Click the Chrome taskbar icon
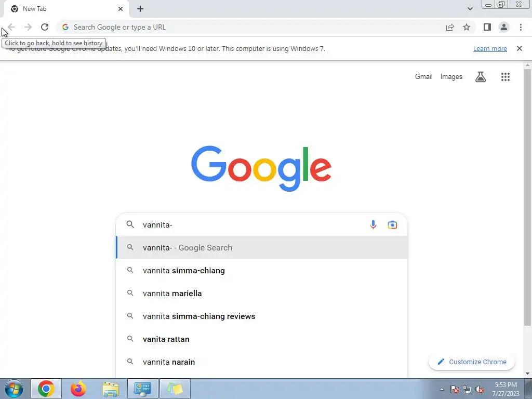This screenshot has width=532, height=399. click(46, 389)
